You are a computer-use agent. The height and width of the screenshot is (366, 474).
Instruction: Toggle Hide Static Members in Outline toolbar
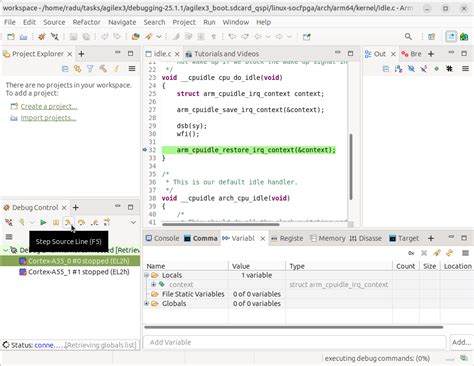424,69
